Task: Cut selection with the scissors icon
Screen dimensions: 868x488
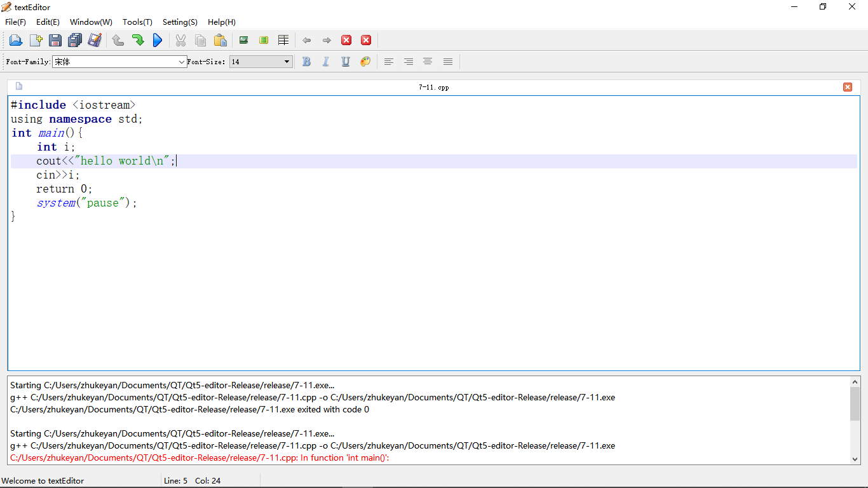Action: 180,40
